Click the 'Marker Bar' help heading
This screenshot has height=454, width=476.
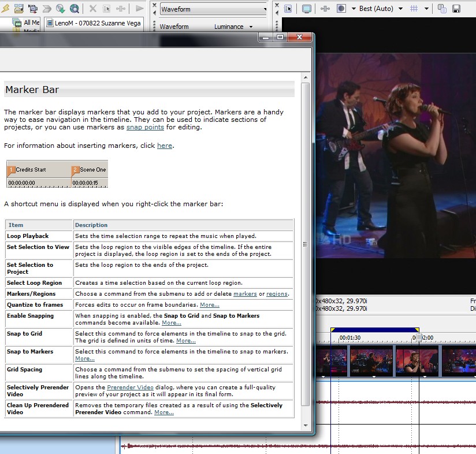(32, 90)
